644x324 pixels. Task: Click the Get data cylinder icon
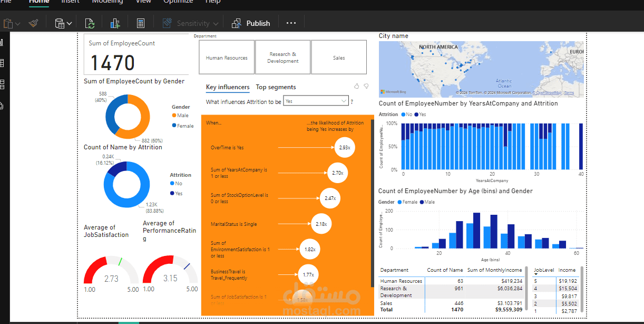tap(60, 23)
